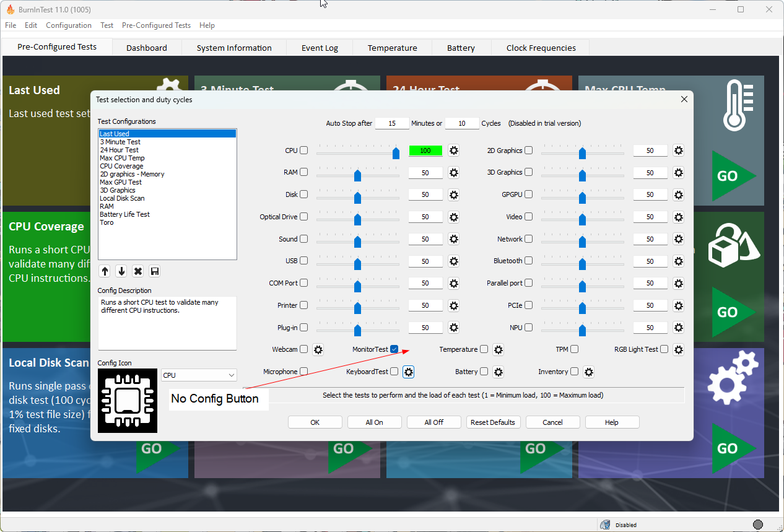Open Temperature test settings gear
Screen dimensions: 784x532
(x=498, y=350)
